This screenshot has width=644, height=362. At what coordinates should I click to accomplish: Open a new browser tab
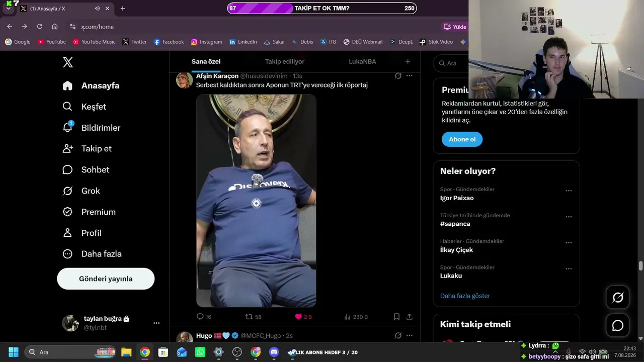point(122,9)
